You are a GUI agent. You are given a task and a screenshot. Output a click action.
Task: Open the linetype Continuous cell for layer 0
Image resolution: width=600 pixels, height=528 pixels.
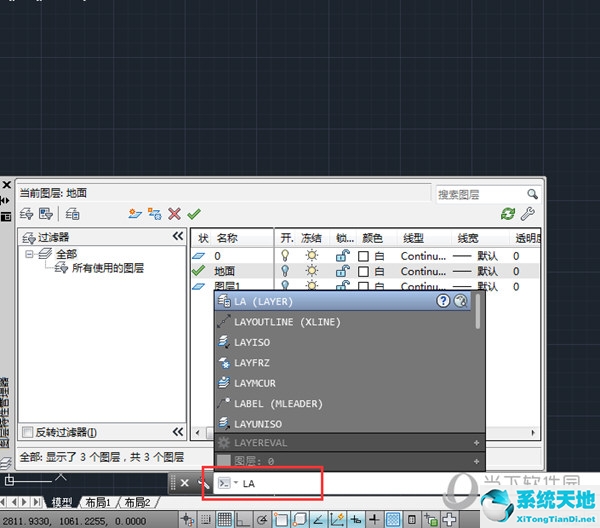[x=423, y=256]
